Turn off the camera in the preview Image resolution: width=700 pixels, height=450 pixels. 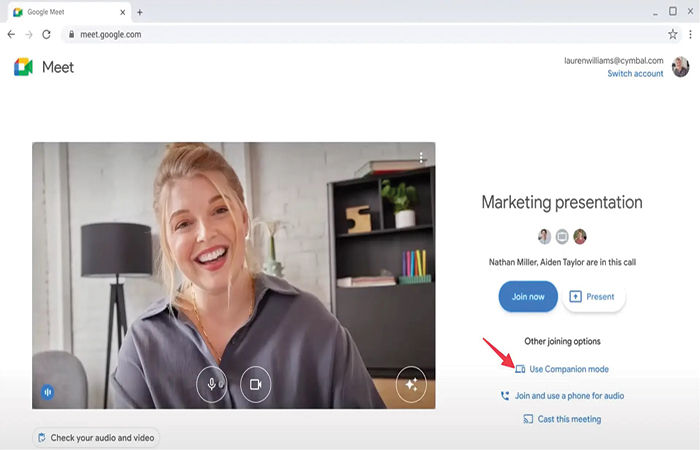coord(256,384)
